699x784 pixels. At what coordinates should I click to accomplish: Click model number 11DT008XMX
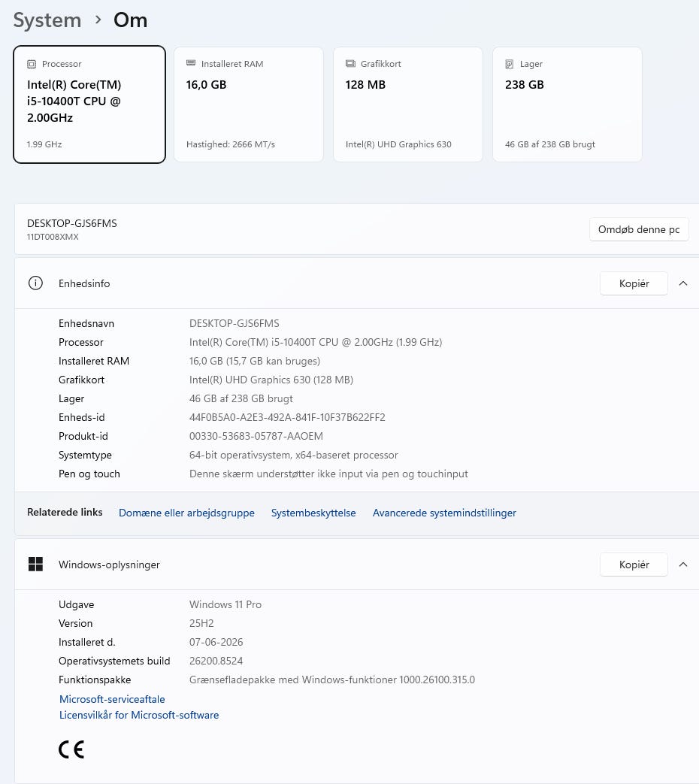[x=53, y=237]
